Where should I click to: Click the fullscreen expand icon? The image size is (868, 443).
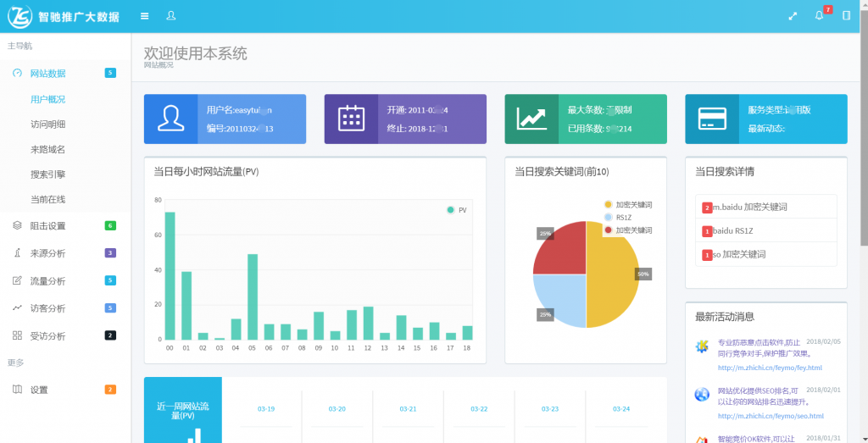pyautogui.click(x=793, y=16)
